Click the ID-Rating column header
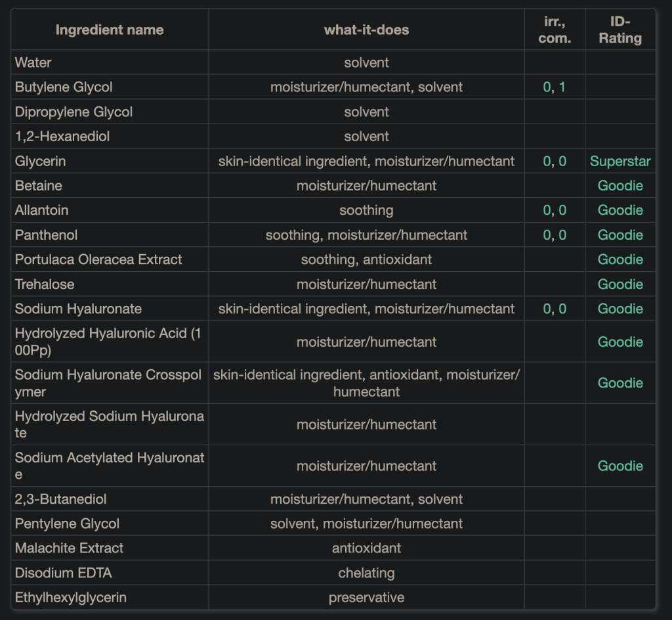672x620 pixels. coord(619,30)
